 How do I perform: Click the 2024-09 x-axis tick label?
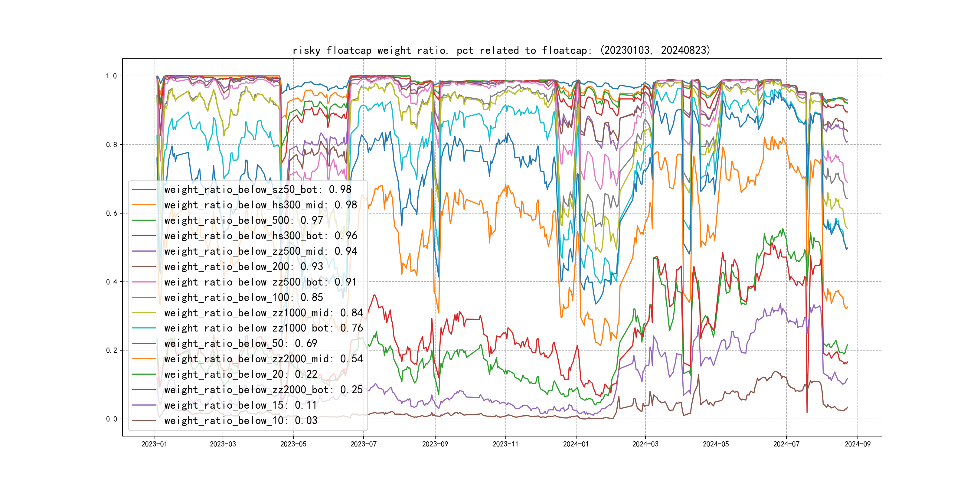click(857, 444)
